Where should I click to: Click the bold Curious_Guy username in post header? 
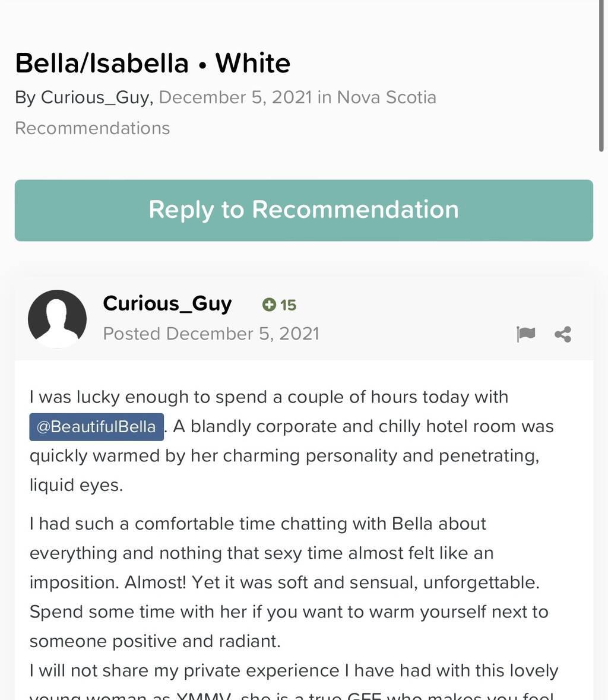[x=167, y=303]
